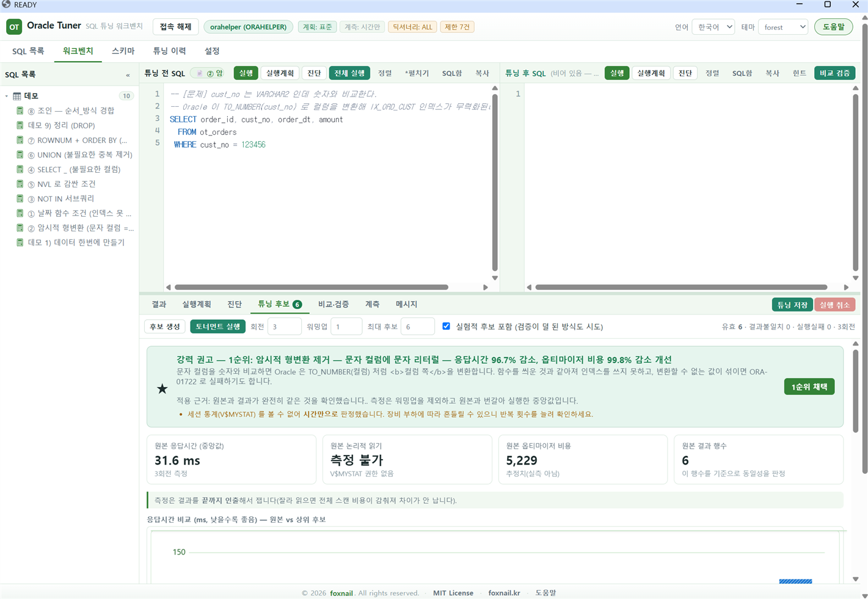
Task: Open foxnail.kr footer link
Action: [504, 593]
